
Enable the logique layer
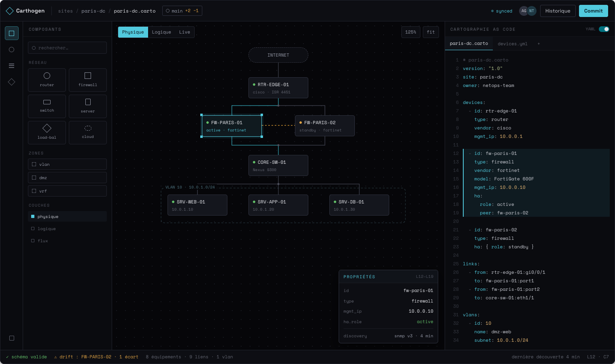point(67,229)
